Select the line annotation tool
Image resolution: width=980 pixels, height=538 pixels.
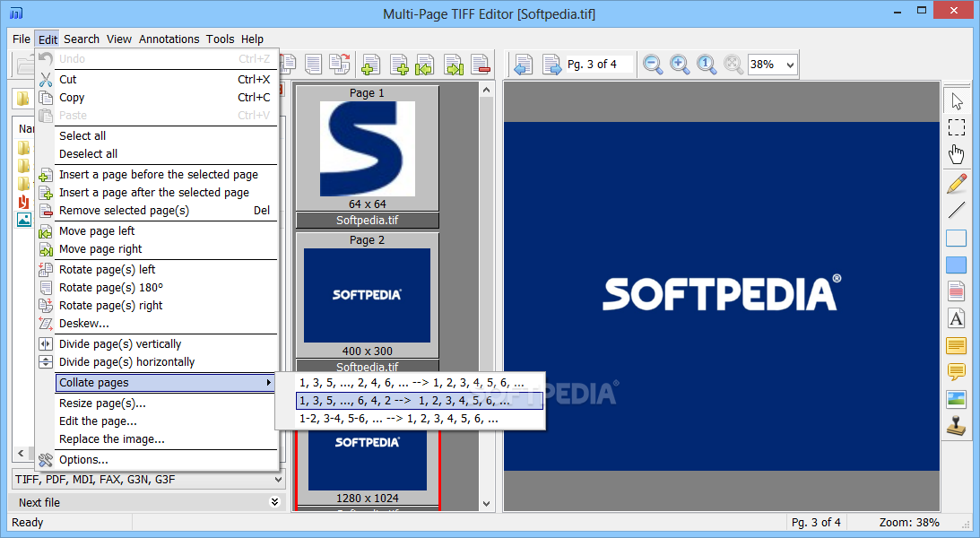[957, 211]
